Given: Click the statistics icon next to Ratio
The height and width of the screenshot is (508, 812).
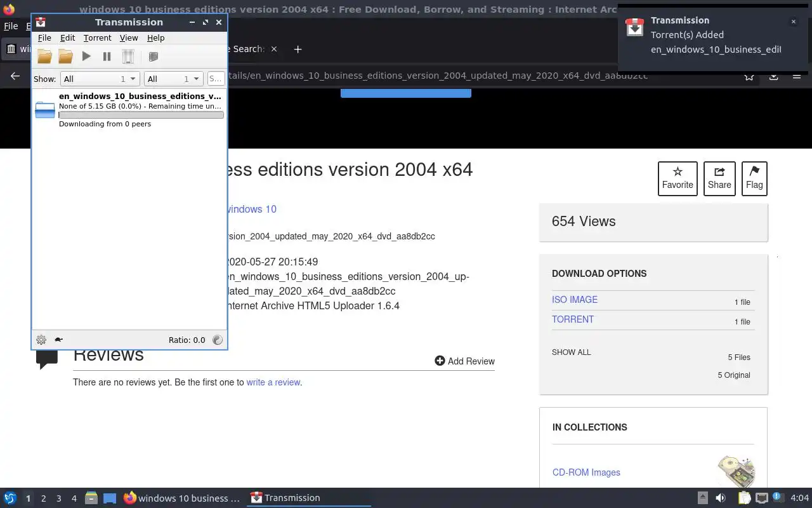Looking at the screenshot, I should [218, 340].
